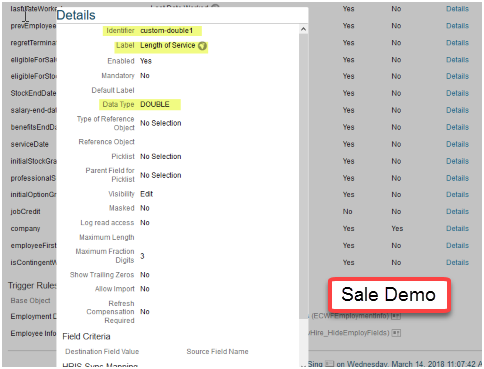Click the Employment rule under Base Object

point(33,316)
